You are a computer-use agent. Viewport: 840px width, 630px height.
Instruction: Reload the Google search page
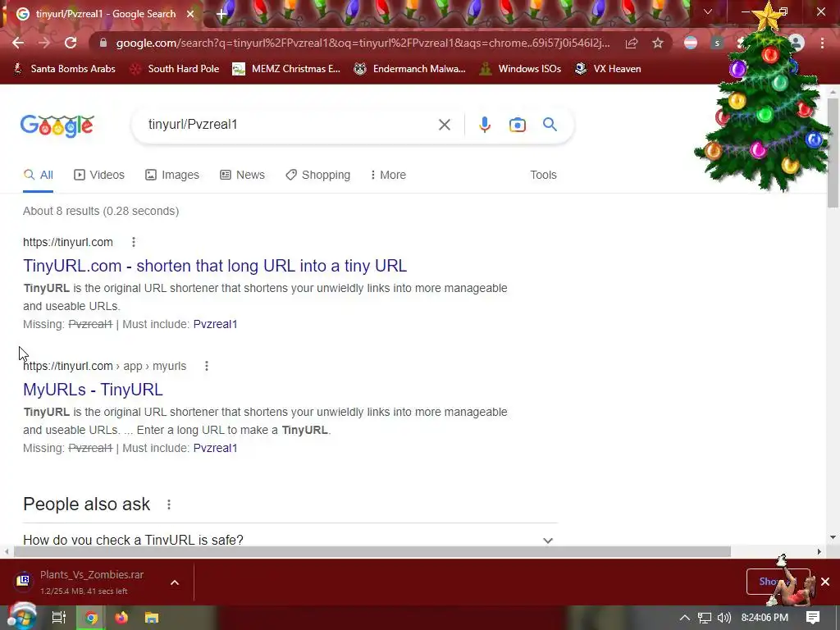[71, 43]
